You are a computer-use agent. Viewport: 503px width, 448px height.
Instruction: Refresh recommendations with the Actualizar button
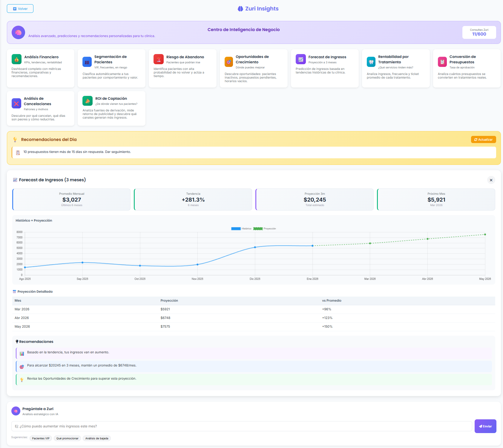point(483,139)
